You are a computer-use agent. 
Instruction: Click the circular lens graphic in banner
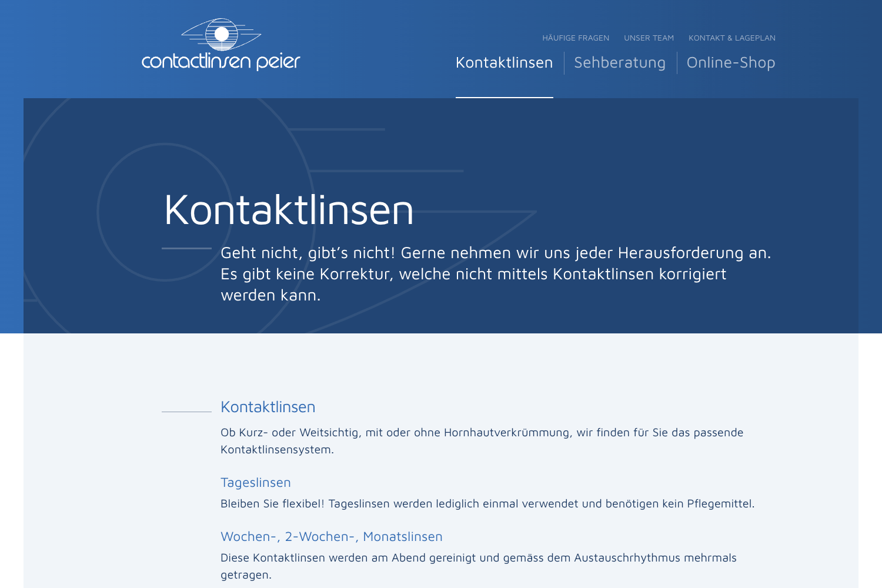118,212
